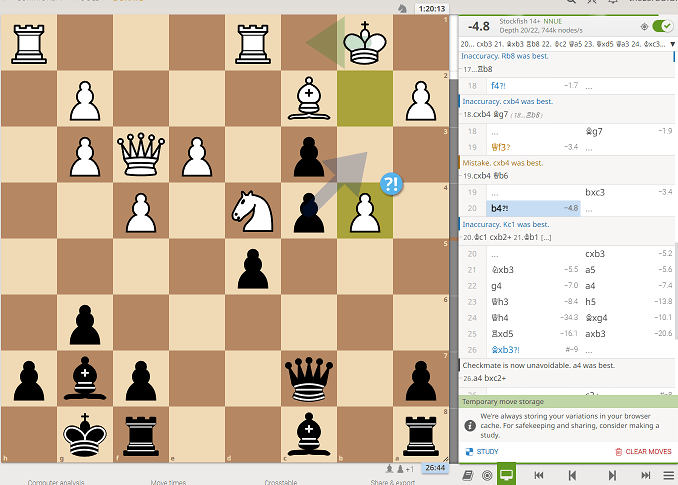Click the black rook on f8
This screenshot has width=678, height=485.
[x=141, y=434]
